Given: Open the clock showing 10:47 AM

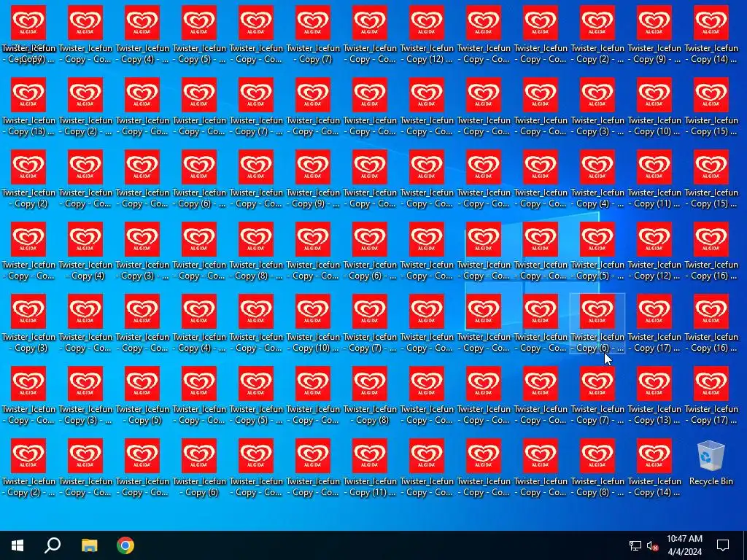Looking at the screenshot, I should [x=684, y=545].
